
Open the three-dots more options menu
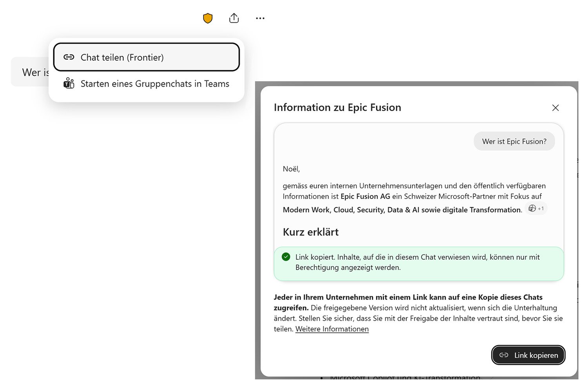260,18
